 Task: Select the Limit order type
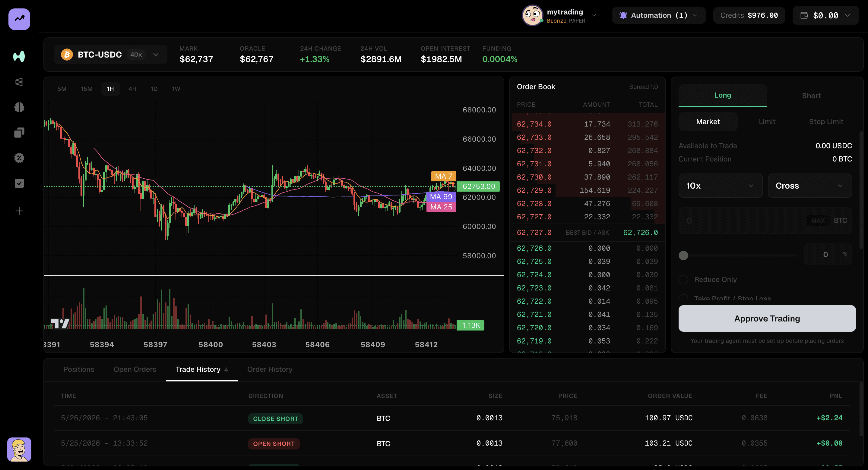tap(767, 121)
